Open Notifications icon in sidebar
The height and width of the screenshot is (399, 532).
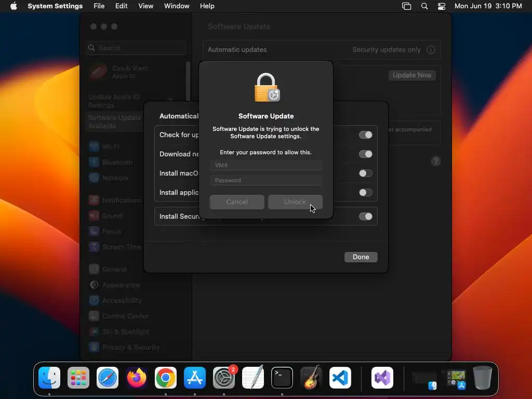click(x=94, y=200)
